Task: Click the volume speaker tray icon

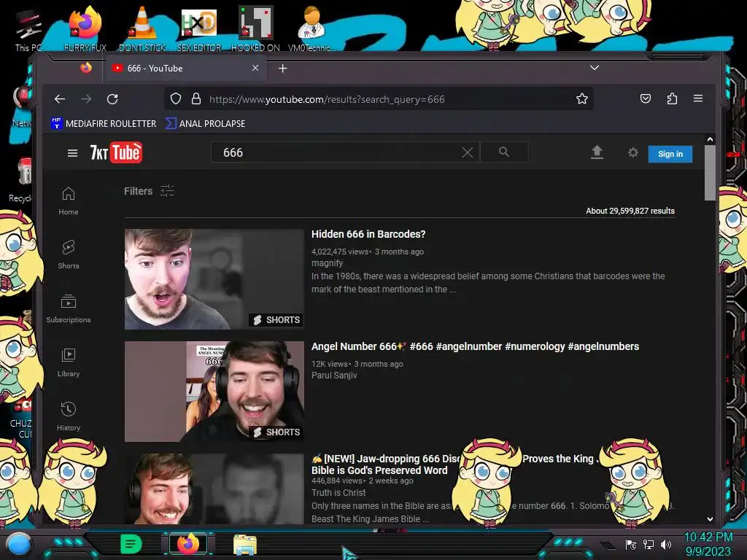Action: [x=666, y=544]
